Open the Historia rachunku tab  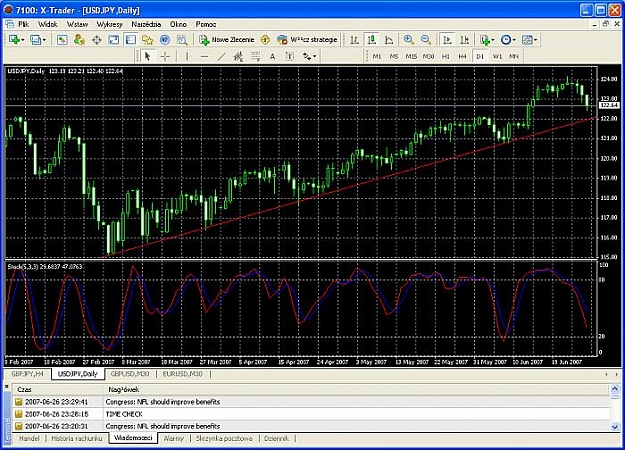(x=77, y=438)
